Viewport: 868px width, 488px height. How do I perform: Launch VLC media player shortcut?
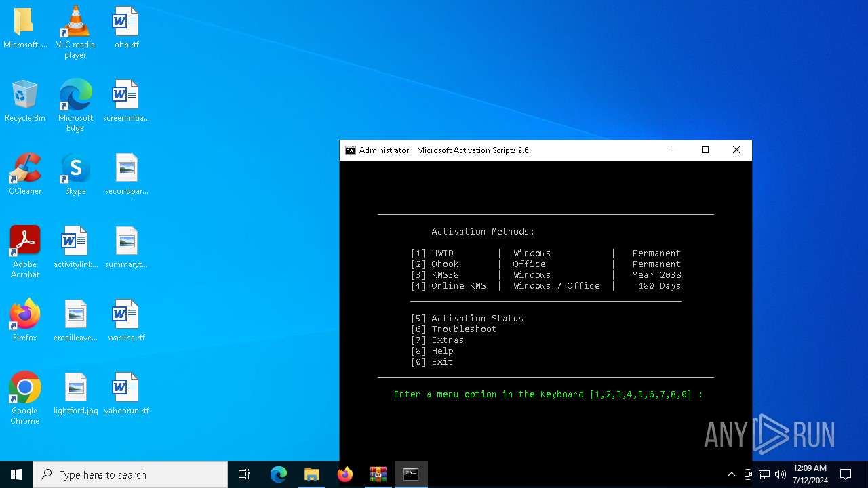pos(75,32)
